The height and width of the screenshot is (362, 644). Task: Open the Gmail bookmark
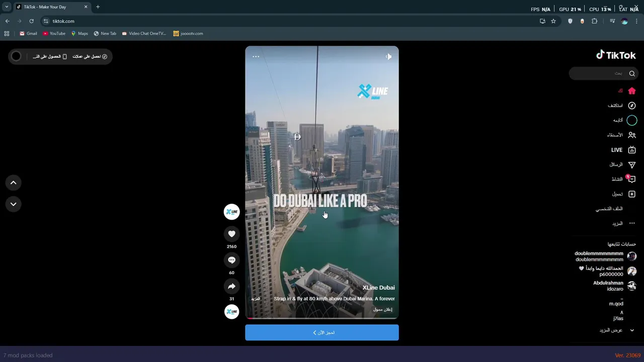[x=28, y=34]
